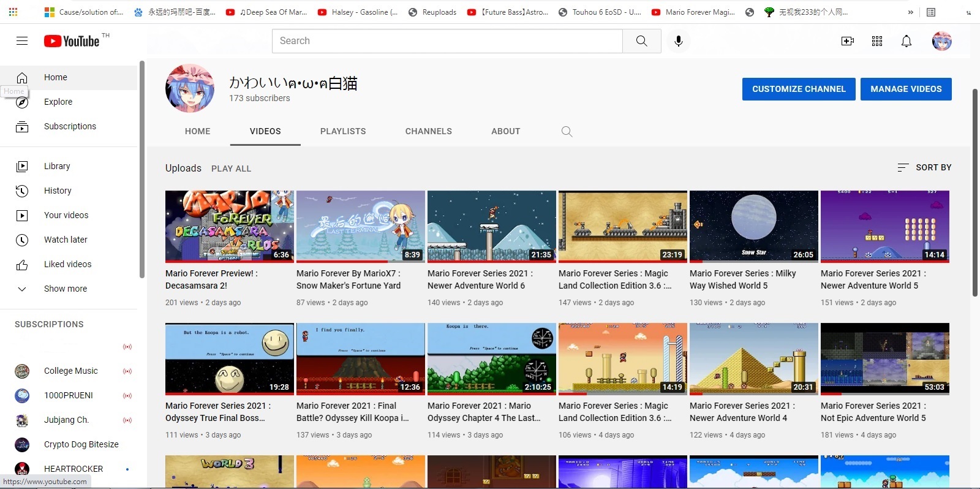The width and height of the screenshot is (980, 489).
Task: Open the Cause/solution bookmark
Action: [x=85, y=12]
